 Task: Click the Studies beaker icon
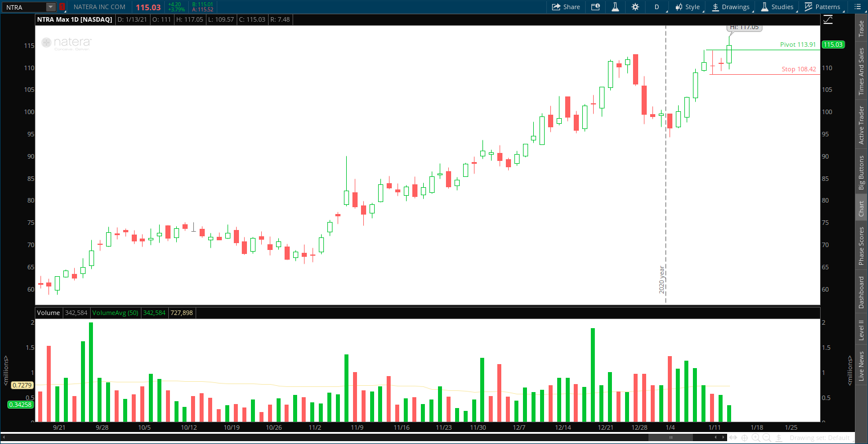[765, 7]
